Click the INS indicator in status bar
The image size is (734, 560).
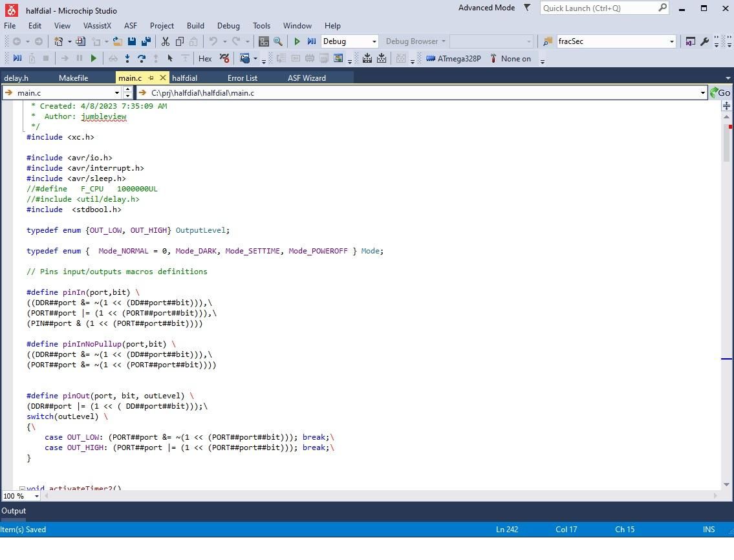709,529
